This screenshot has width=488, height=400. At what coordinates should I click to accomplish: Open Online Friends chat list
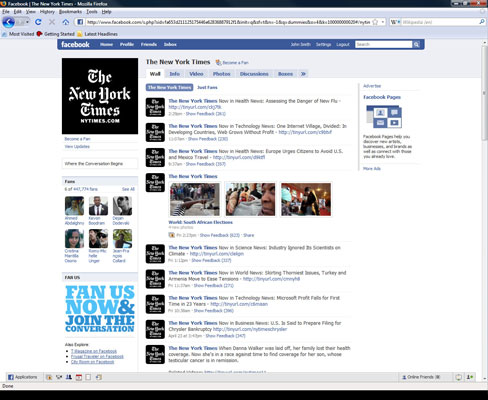(421, 377)
